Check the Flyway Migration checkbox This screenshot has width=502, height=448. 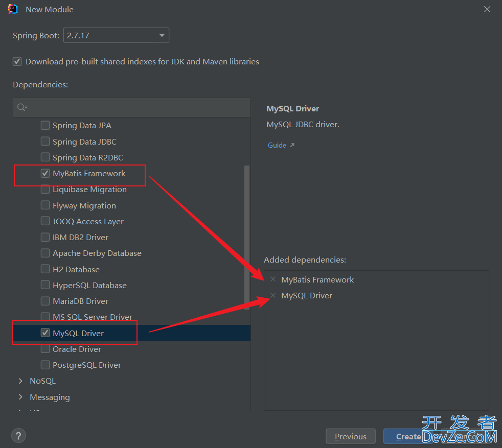[45, 205]
